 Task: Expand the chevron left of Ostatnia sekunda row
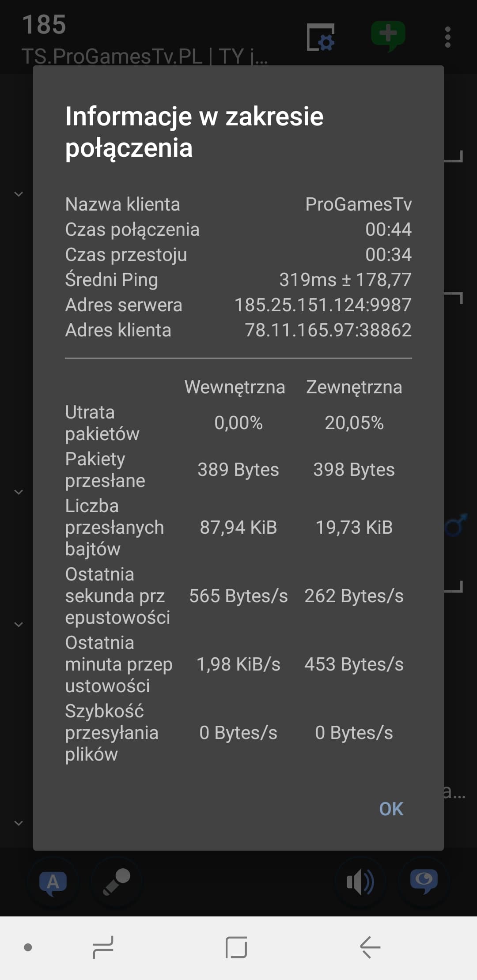pyautogui.click(x=19, y=624)
